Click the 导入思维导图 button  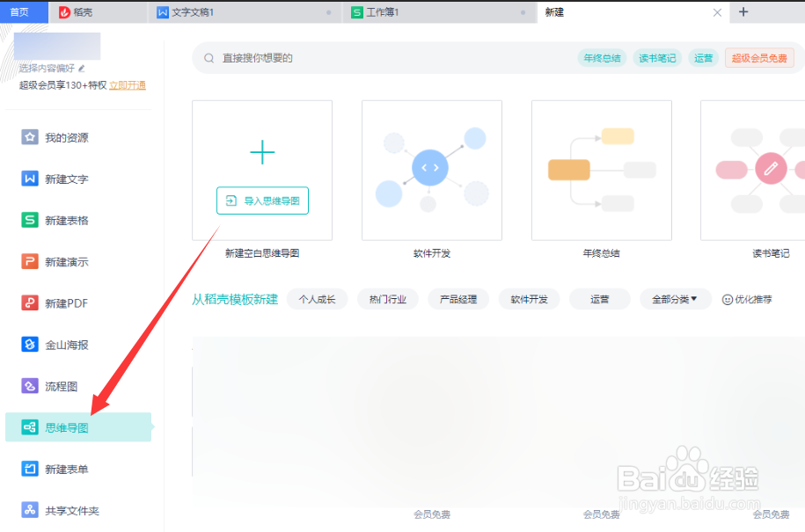click(x=262, y=200)
